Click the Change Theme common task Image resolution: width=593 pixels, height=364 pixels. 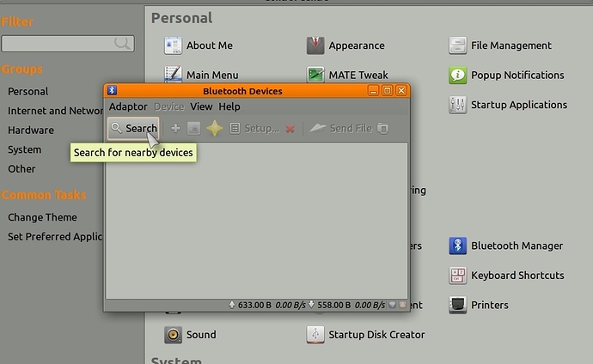[x=42, y=217]
